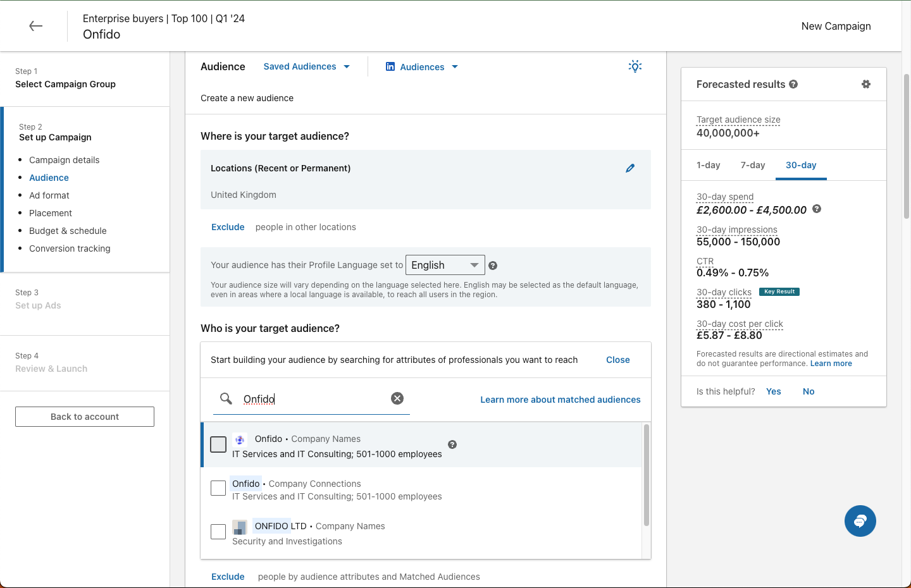Open the English profile language dropdown
Viewport: 911px width, 588px height.
pyautogui.click(x=445, y=265)
